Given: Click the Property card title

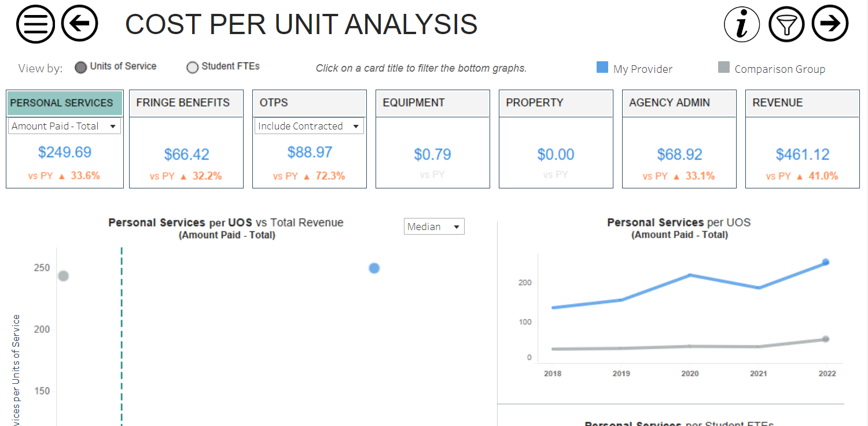Looking at the screenshot, I should coord(534,103).
